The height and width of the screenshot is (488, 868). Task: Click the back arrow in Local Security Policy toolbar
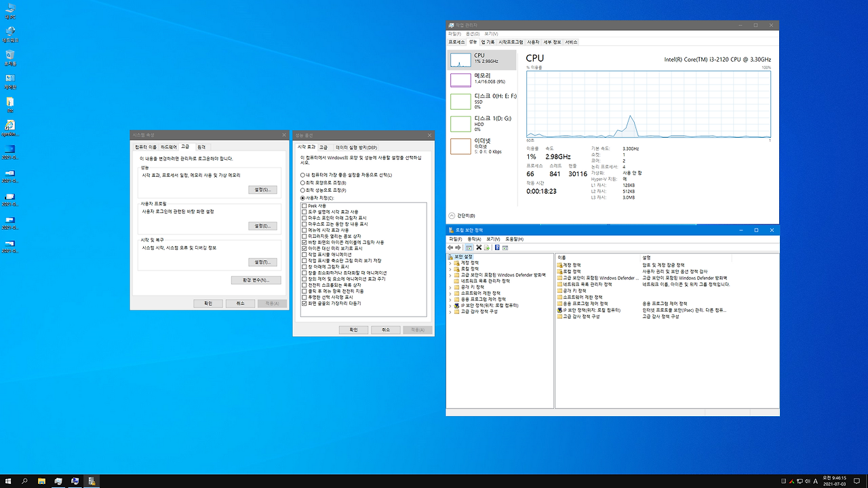pos(450,247)
